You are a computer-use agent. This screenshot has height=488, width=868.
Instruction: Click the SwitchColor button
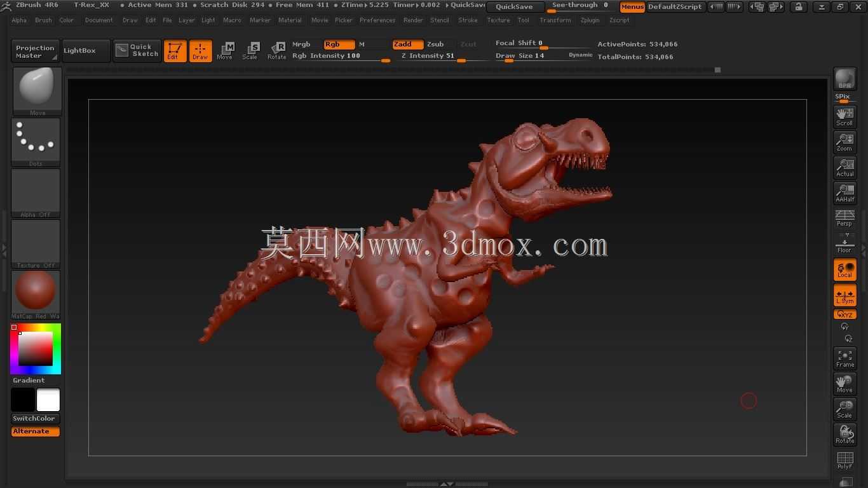(36, 418)
